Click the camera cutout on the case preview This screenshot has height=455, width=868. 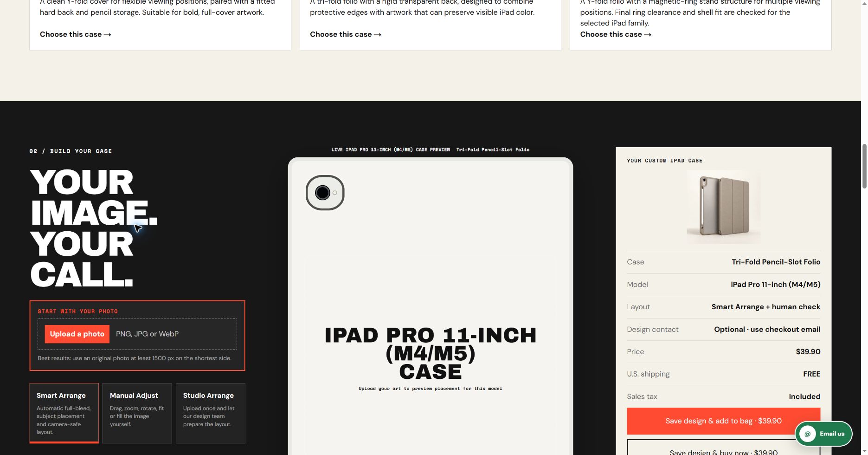pyautogui.click(x=325, y=193)
